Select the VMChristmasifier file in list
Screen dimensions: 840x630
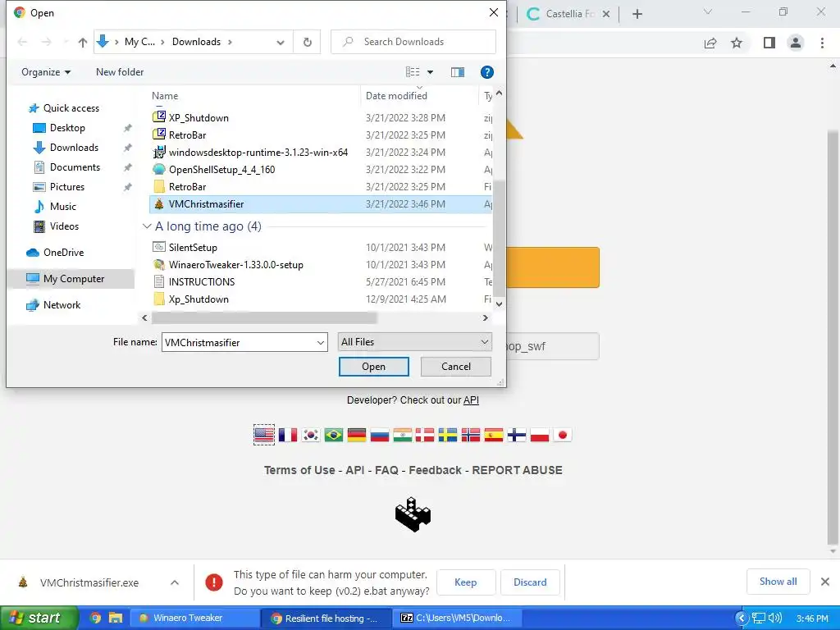tap(321, 204)
